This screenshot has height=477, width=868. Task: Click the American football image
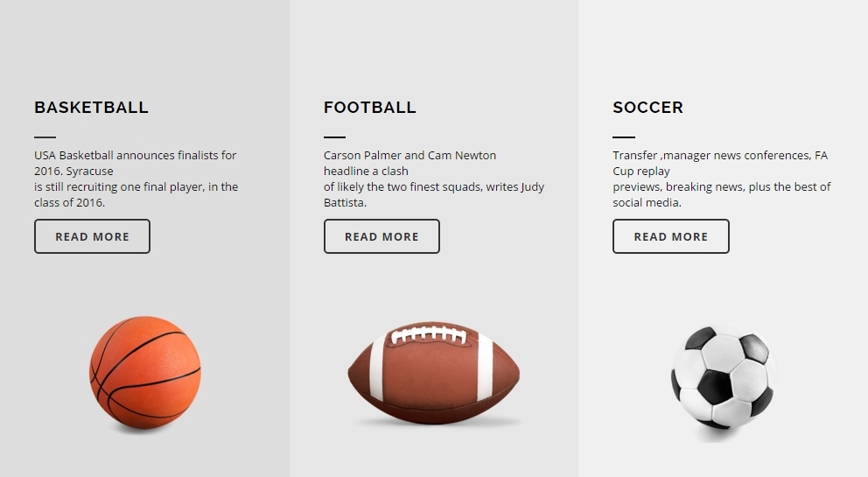point(434,373)
